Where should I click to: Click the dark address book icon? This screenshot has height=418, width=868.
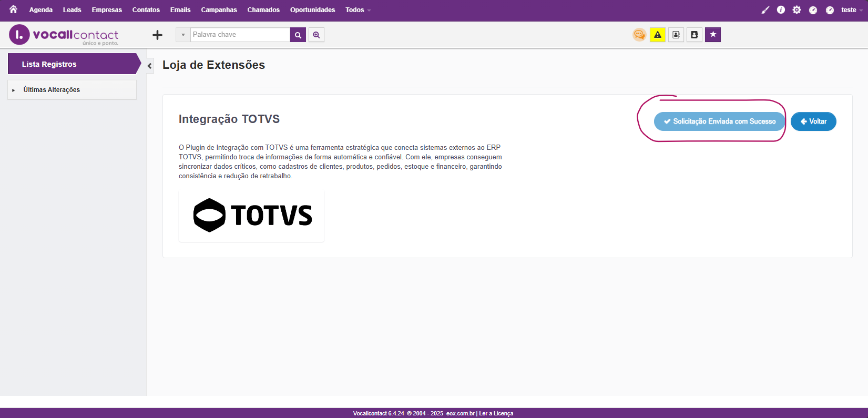point(695,35)
